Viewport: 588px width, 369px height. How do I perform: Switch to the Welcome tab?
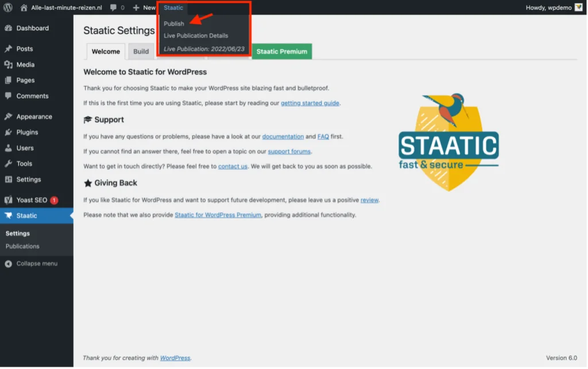(x=106, y=51)
